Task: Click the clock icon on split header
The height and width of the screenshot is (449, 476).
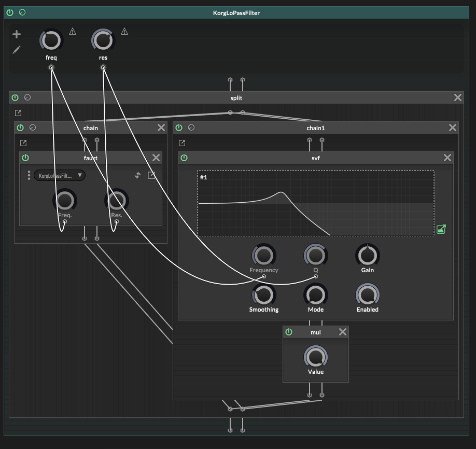Action: click(27, 97)
